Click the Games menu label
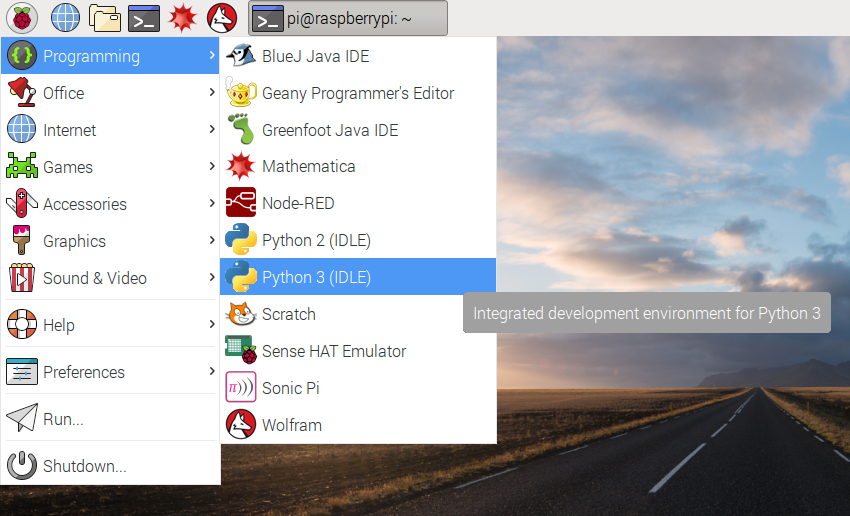The image size is (850, 516). (68, 167)
